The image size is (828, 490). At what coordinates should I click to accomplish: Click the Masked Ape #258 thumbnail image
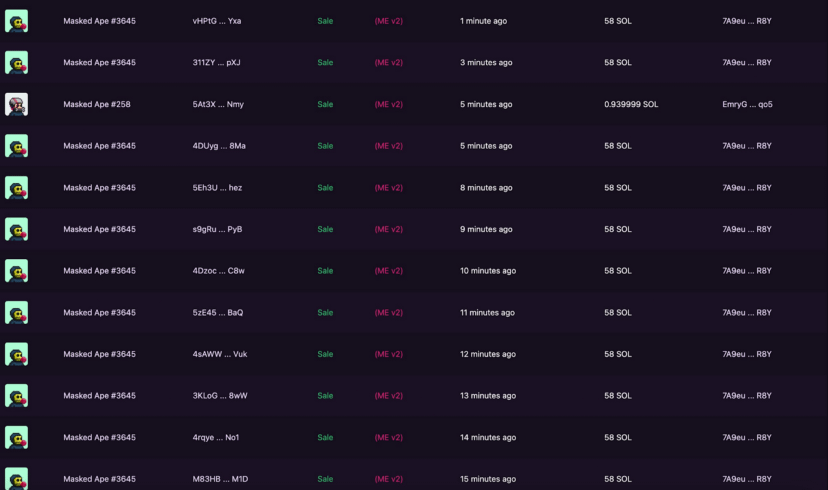point(16,104)
